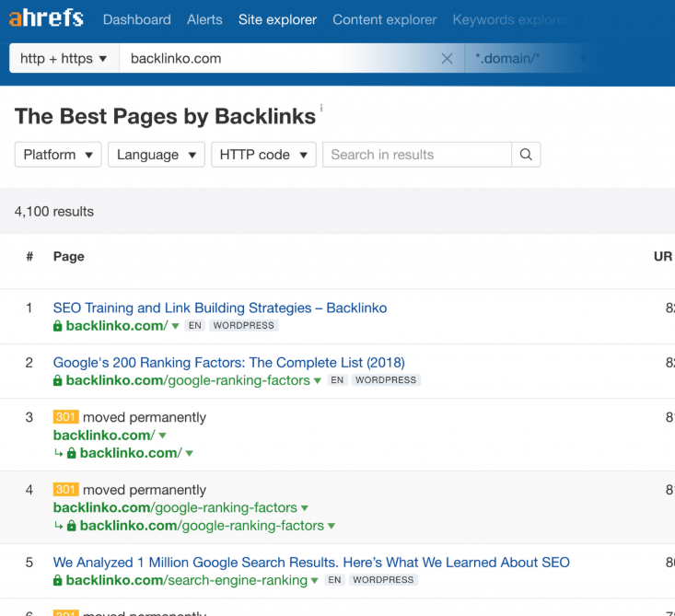675x616 pixels.
Task: Click row 3 source backlinko.com/ URL
Action: tap(104, 436)
